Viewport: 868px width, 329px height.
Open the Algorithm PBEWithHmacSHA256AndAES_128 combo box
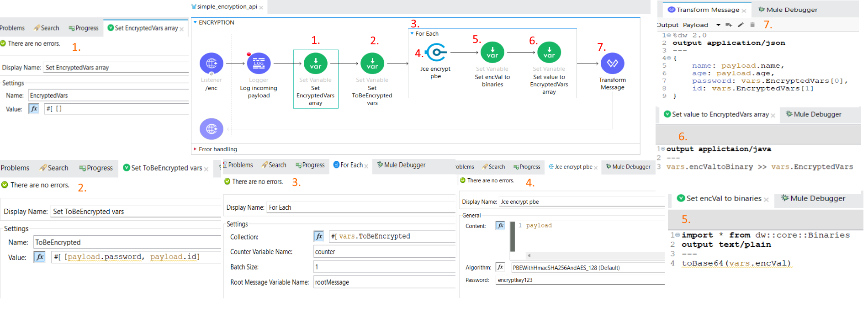point(587,268)
